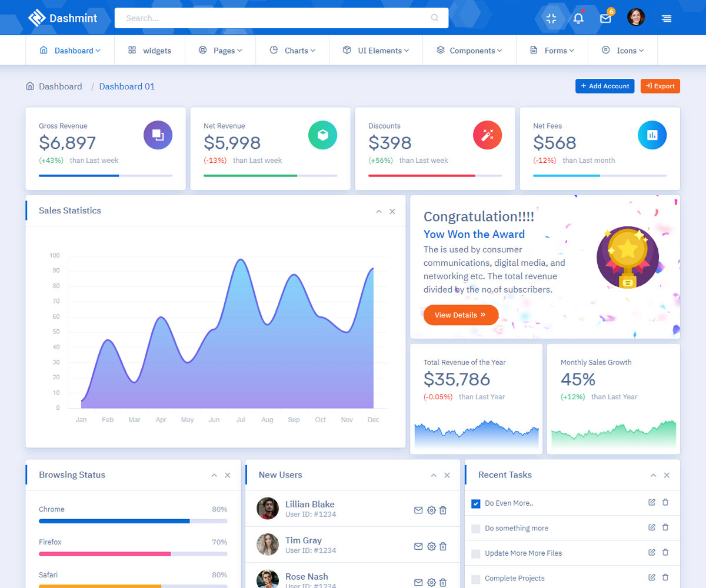Click the View Details button

pyautogui.click(x=461, y=315)
